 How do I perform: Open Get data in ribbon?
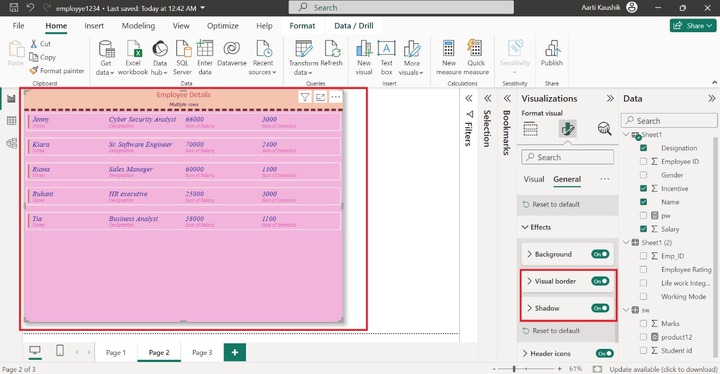106,57
